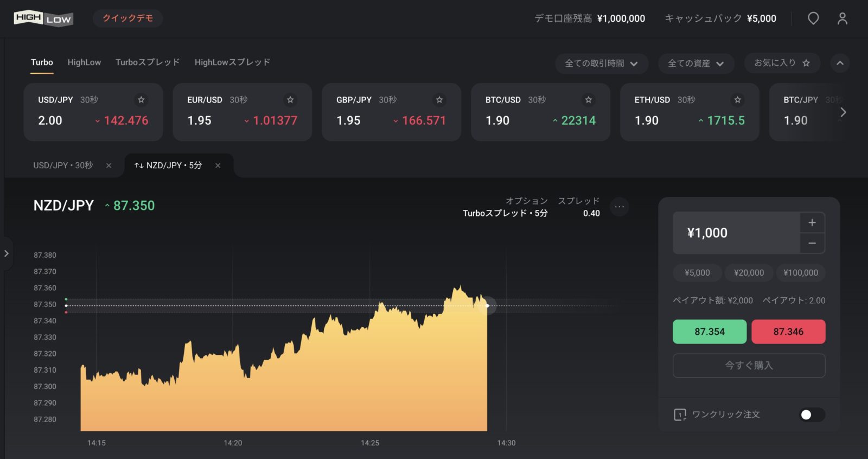The width and height of the screenshot is (868, 459).
Task: Open the 全ての取引時間 dropdown
Action: click(601, 63)
